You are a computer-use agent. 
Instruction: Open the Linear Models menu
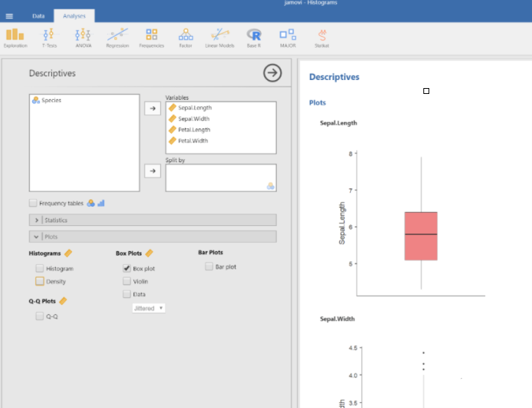pos(220,37)
